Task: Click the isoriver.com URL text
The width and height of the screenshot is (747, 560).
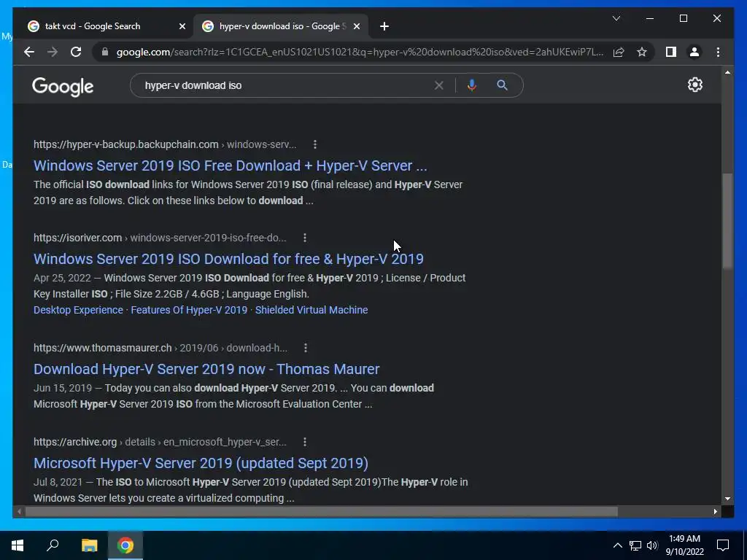Action: 77,238
